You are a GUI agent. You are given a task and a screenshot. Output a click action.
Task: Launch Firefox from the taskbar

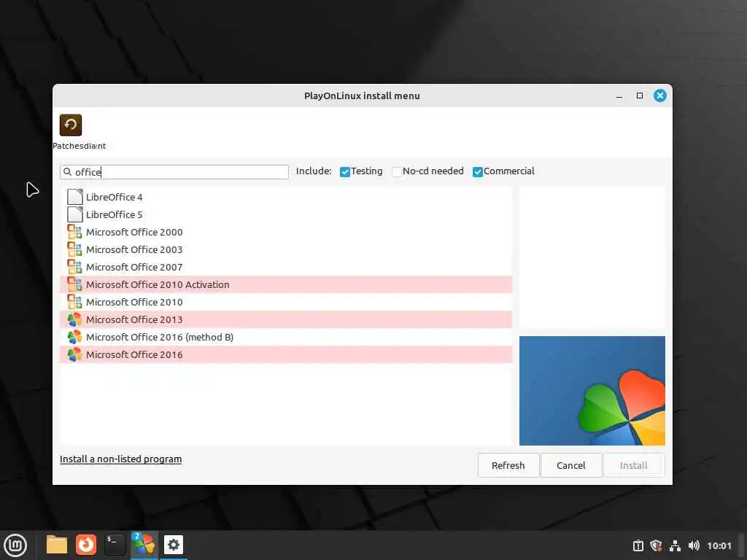pyautogui.click(x=86, y=545)
